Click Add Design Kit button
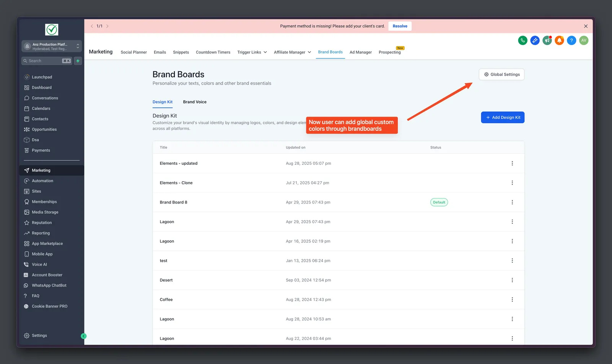The height and width of the screenshot is (364, 612). click(503, 117)
